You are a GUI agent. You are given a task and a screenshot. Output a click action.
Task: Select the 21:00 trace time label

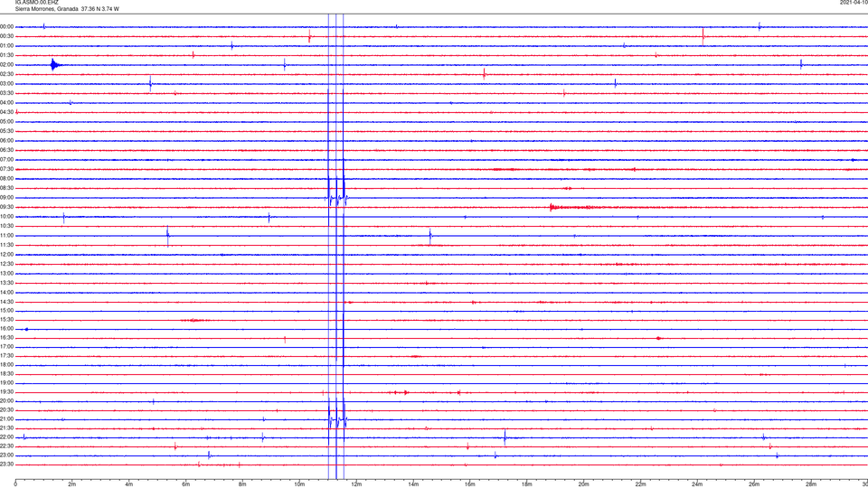pos(7,419)
